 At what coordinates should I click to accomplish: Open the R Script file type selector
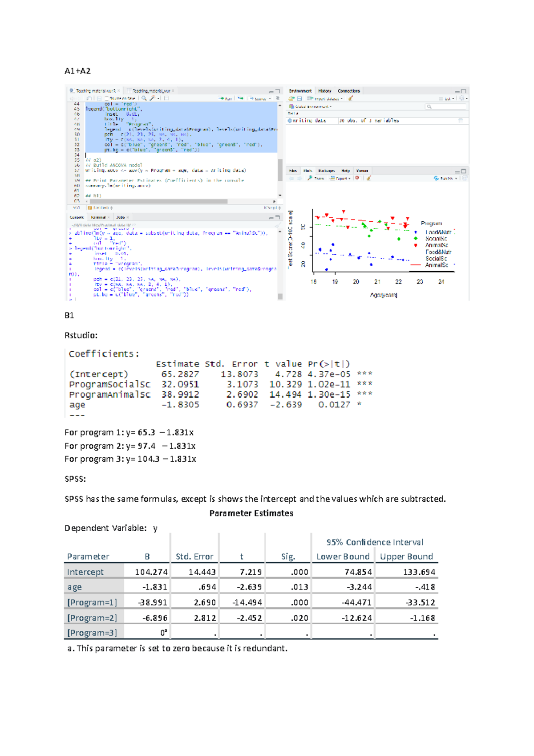pyautogui.click(x=272, y=208)
